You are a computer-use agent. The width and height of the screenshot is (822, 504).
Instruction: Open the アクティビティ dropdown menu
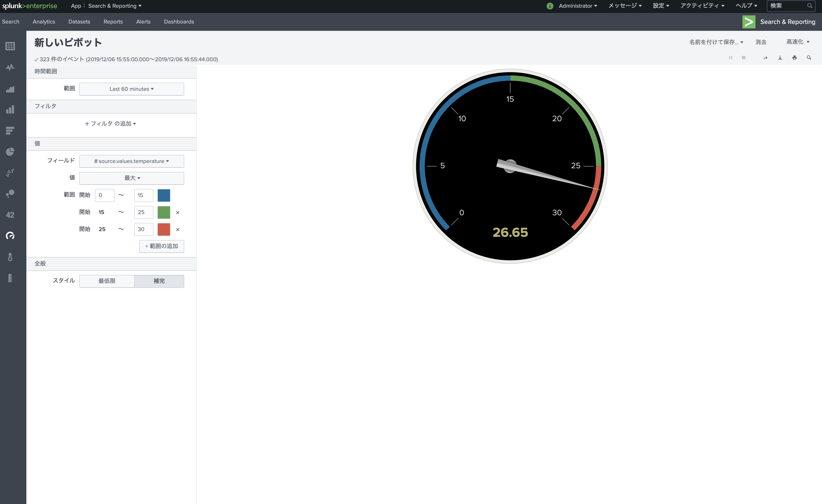click(x=702, y=6)
